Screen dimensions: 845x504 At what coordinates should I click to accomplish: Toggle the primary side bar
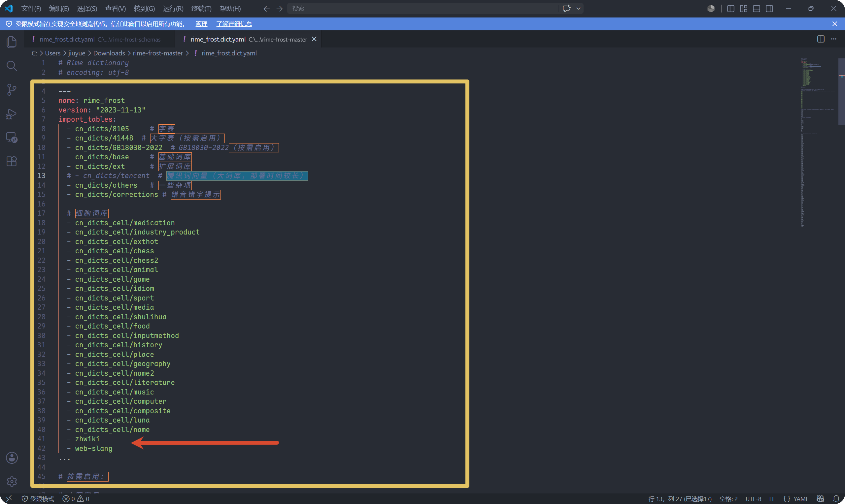[730, 9]
